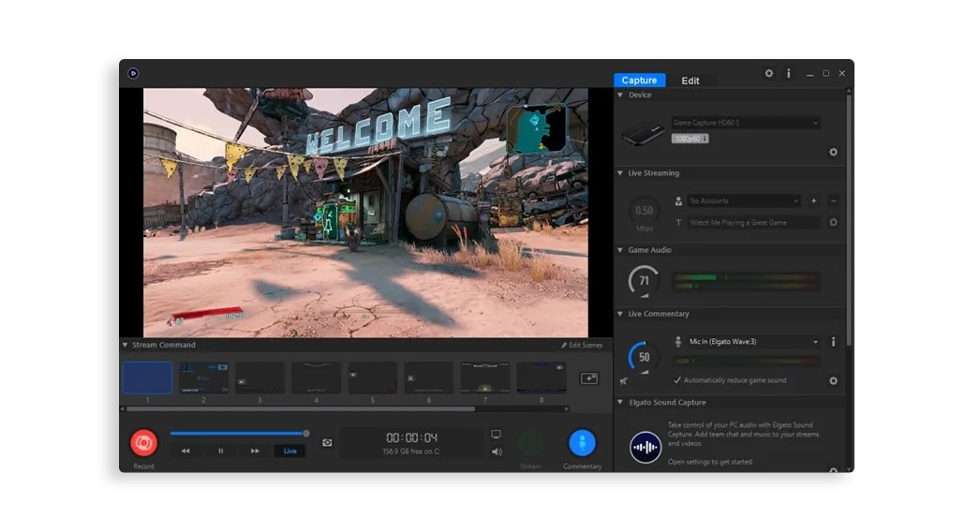Mute speaker volume icon near timer
Image resolution: width=980 pixels, height=532 pixels.
point(497,451)
